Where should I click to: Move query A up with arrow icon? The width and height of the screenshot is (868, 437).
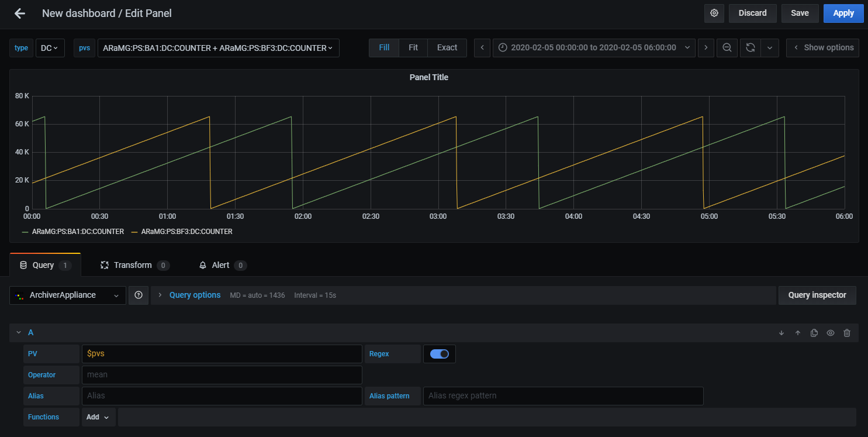point(798,333)
